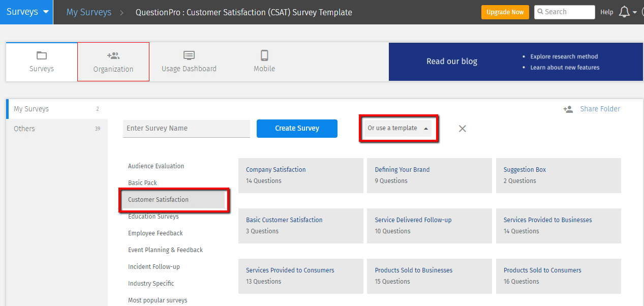Select Employee Feedback category

pos(156,233)
